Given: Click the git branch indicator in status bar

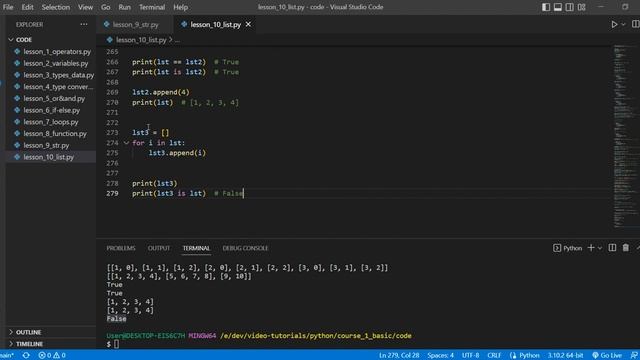Looking at the screenshot, I should click(x=7, y=356).
